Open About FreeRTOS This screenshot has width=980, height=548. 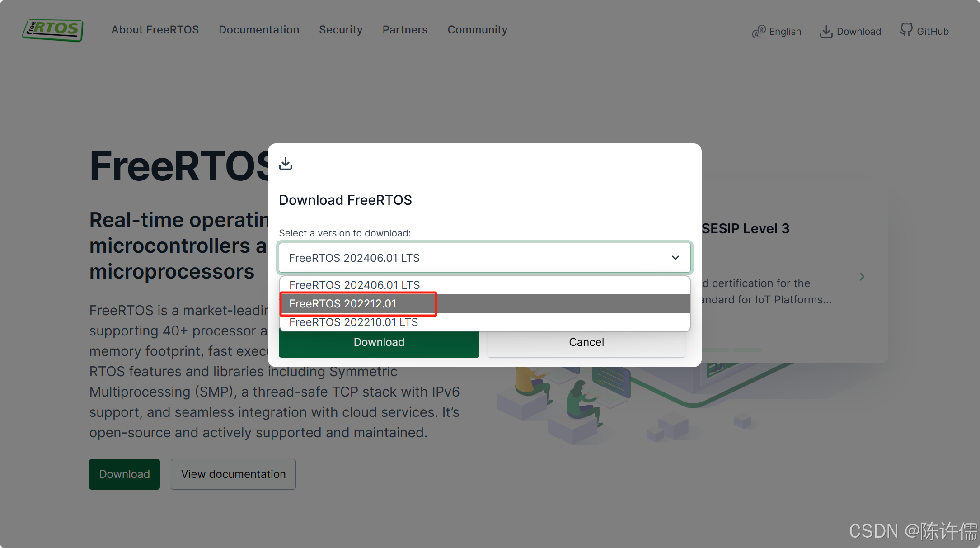tap(155, 29)
